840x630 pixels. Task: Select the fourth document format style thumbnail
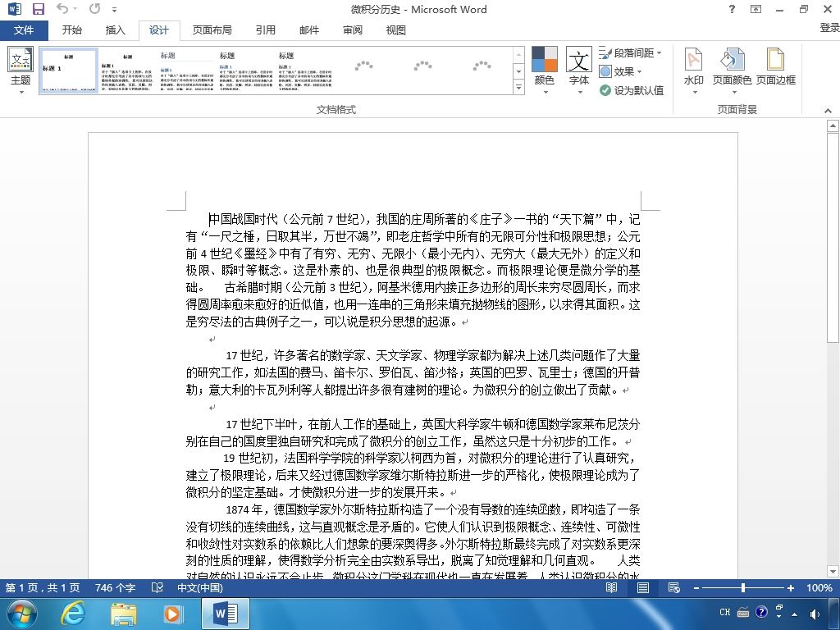pyautogui.click(x=246, y=71)
